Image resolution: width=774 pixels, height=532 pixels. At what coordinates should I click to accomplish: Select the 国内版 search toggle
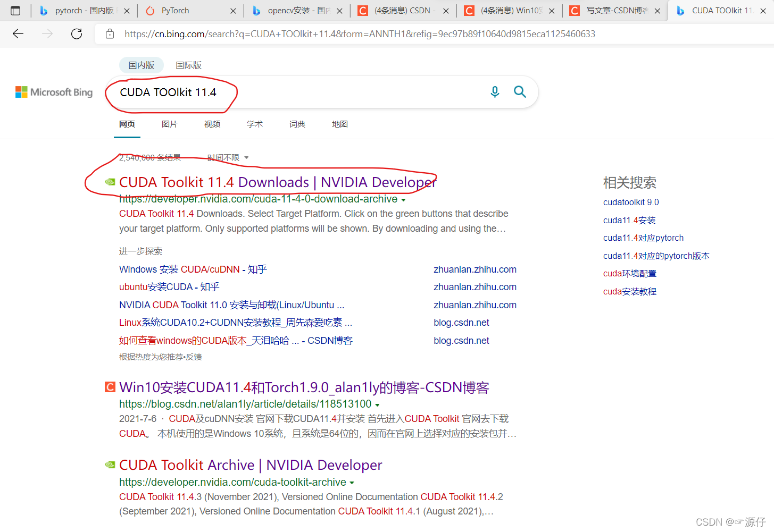tap(141, 65)
